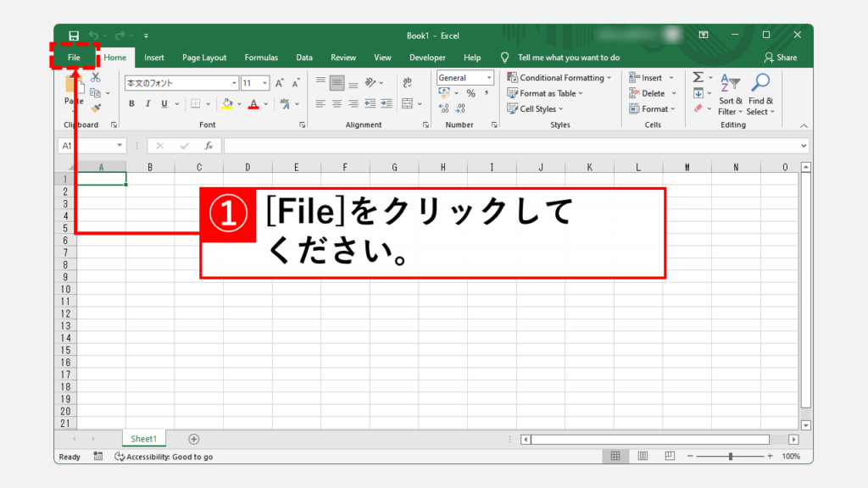This screenshot has height=488, width=868.
Task: Click the Insert Function fx icon
Action: 209,146
